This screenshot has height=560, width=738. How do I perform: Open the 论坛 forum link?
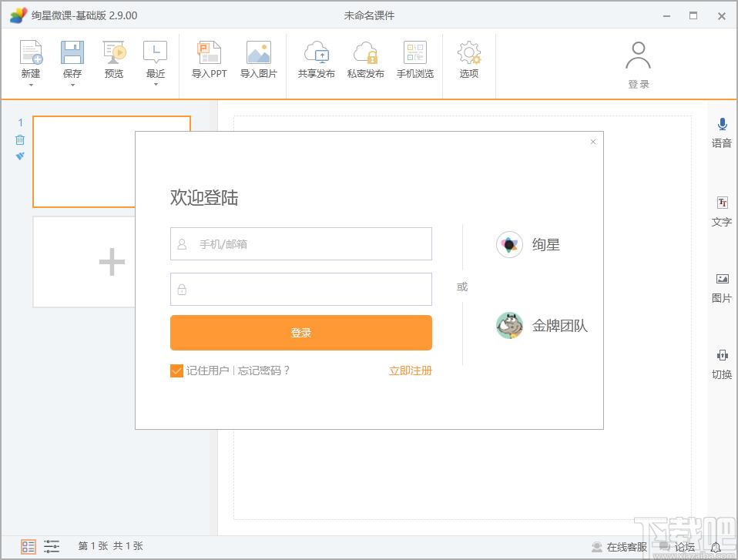pos(677,547)
